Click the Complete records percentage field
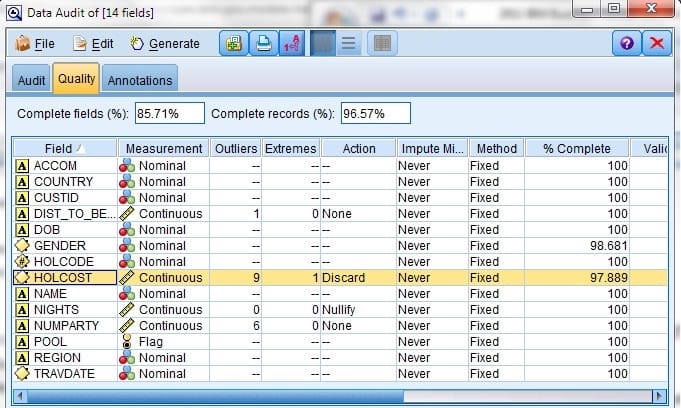Image resolution: width=681 pixels, height=408 pixels. pyautogui.click(x=376, y=114)
